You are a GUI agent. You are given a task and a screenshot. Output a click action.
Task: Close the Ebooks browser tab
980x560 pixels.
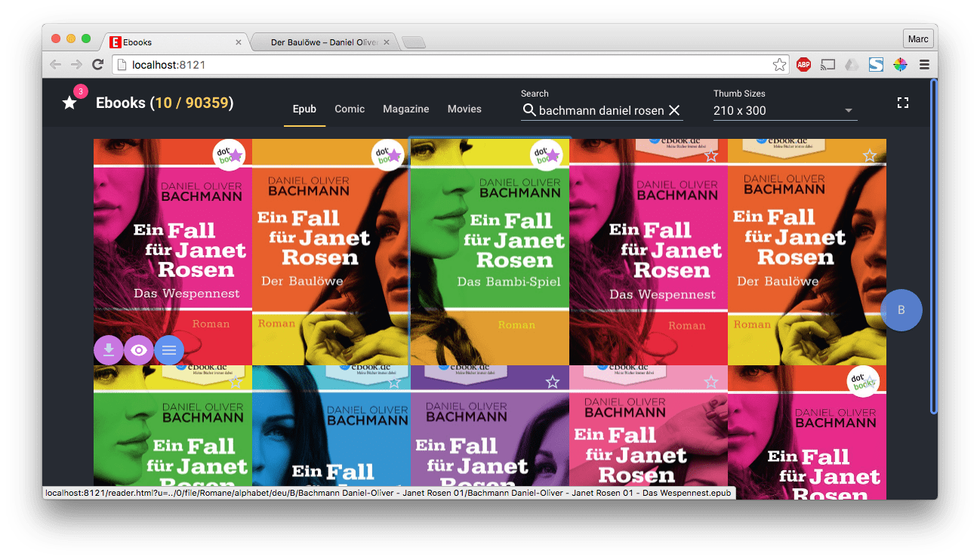point(239,42)
